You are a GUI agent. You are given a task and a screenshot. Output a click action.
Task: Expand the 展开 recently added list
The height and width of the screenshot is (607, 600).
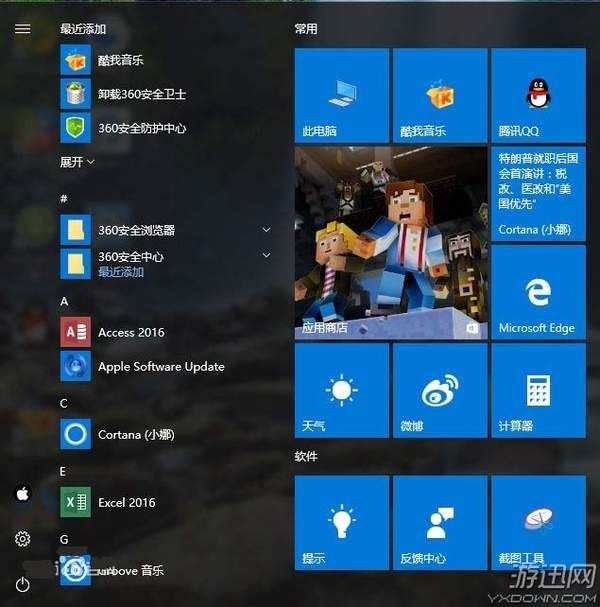point(77,162)
